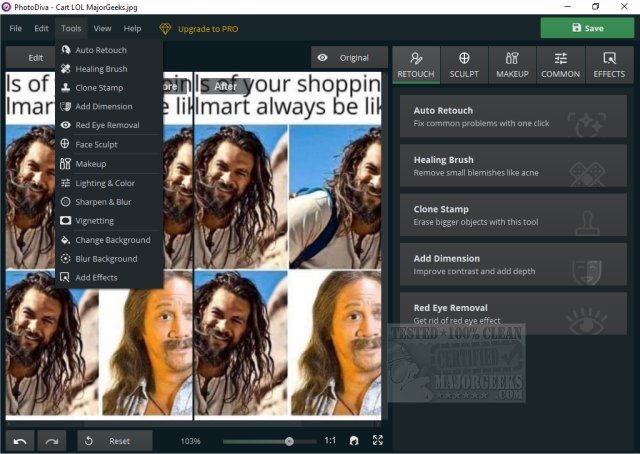Click Red Eye Removal card eye icon

point(587,322)
